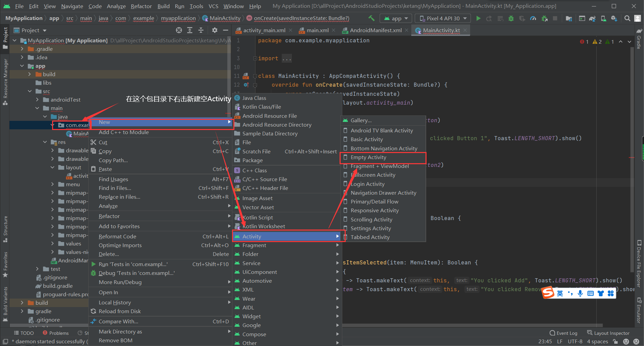Toggle the Resource Manager side tab
The width and height of the screenshot is (644, 346).
[x=5, y=82]
